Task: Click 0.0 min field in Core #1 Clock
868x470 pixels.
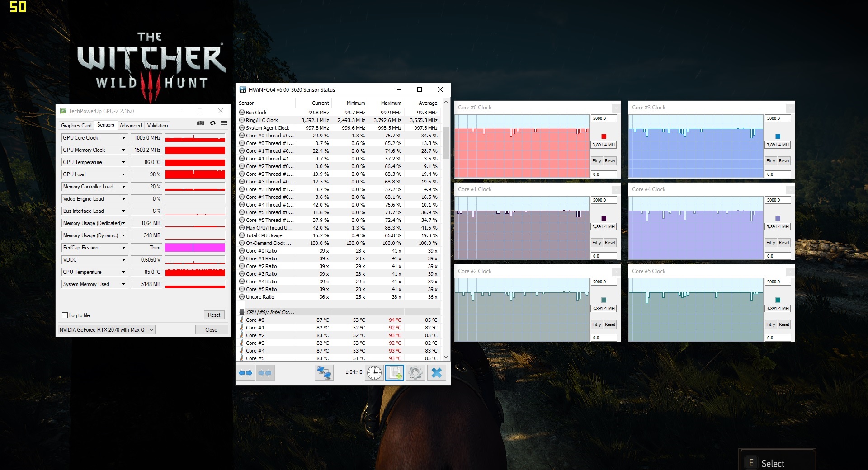Action: pyautogui.click(x=604, y=256)
